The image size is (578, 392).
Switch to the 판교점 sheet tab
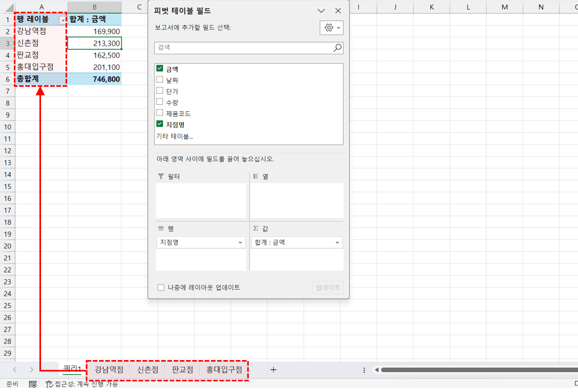click(182, 370)
